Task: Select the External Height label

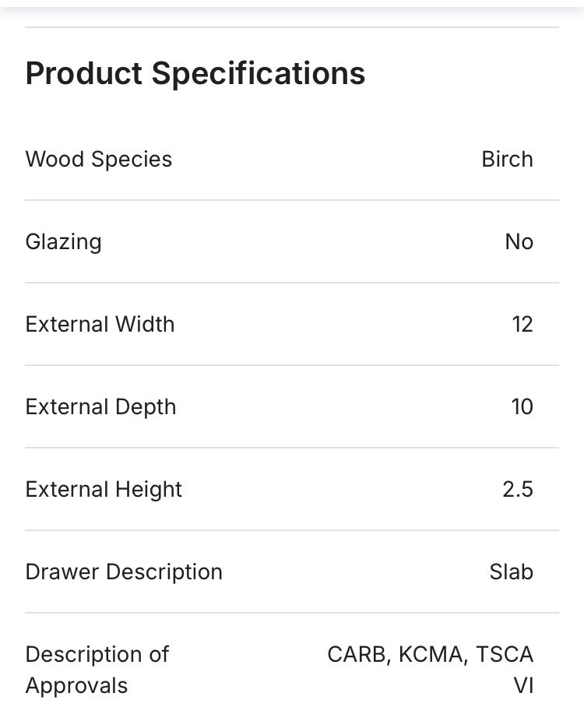Action: pos(104,490)
